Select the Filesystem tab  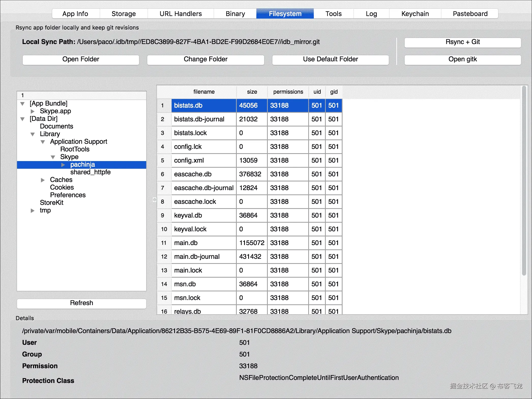point(285,14)
